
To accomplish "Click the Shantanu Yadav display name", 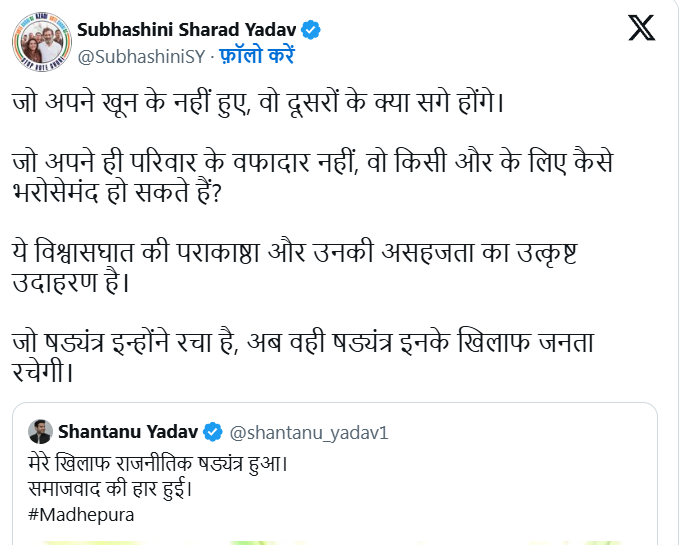I will 129,432.
